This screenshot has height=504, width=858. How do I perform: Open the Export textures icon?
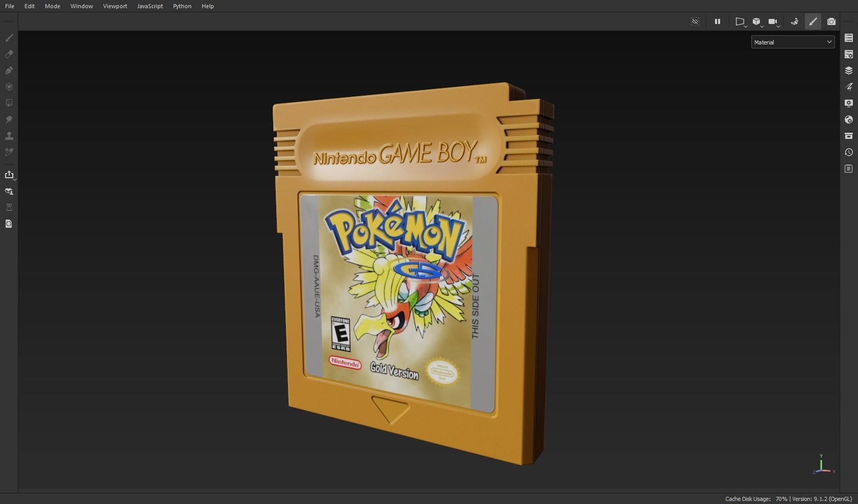pyautogui.click(x=9, y=175)
